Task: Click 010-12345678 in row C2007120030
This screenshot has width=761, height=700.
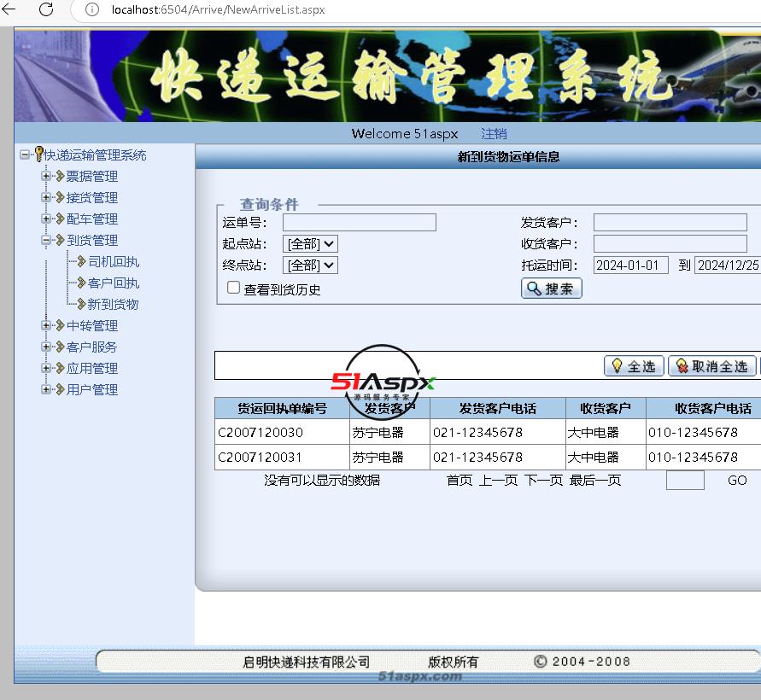Action: (693, 432)
